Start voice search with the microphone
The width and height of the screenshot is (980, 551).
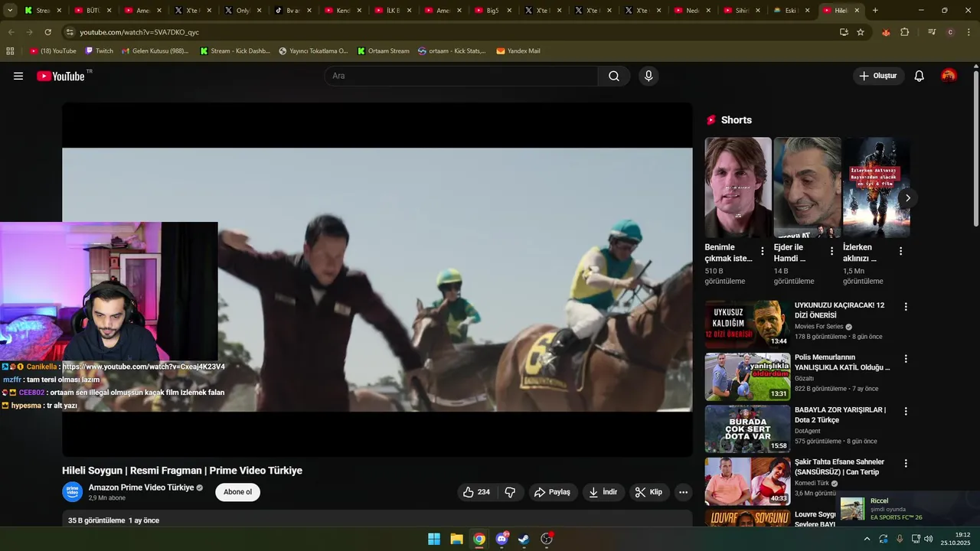click(648, 76)
